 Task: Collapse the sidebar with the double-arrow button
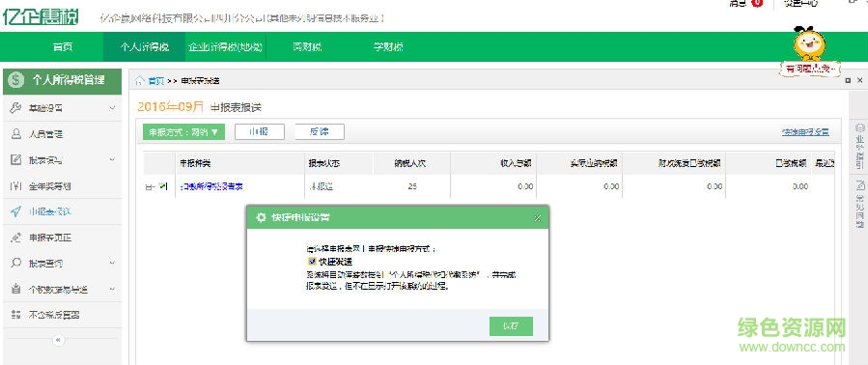(59, 340)
